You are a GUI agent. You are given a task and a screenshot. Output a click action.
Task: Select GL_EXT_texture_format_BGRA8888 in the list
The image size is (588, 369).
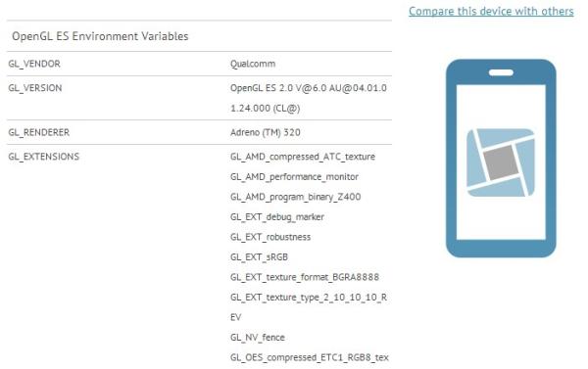click(x=305, y=277)
